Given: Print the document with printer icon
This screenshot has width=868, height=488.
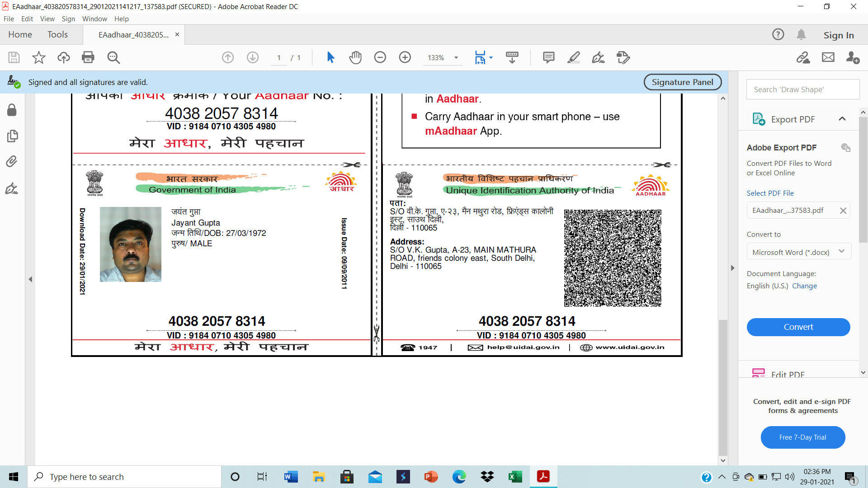Looking at the screenshot, I should pyautogui.click(x=88, y=57).
